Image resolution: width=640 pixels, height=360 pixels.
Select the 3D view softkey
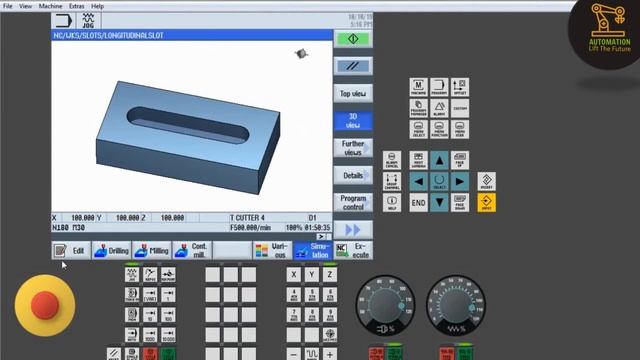tap(353, 121)
